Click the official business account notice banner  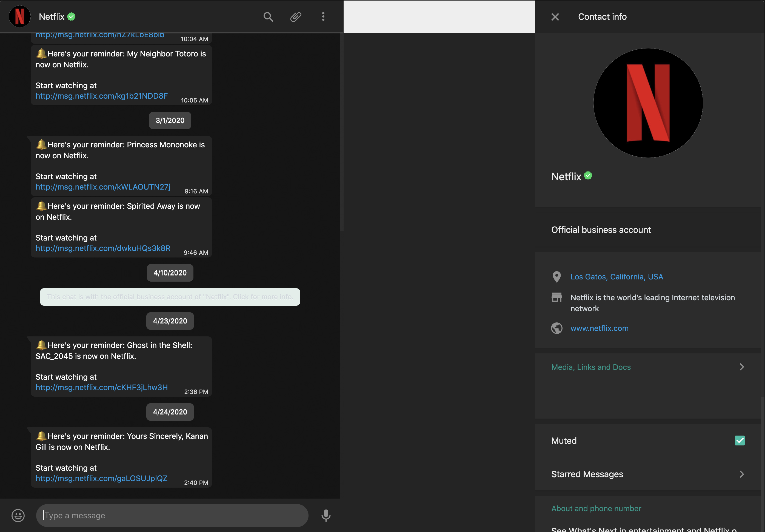(x=170, y=297)
